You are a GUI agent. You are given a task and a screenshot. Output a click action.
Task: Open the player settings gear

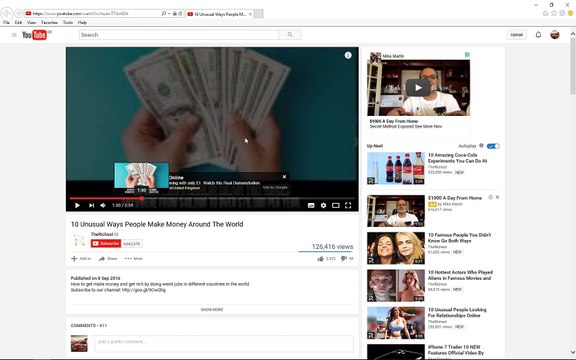tap(323, 205)
